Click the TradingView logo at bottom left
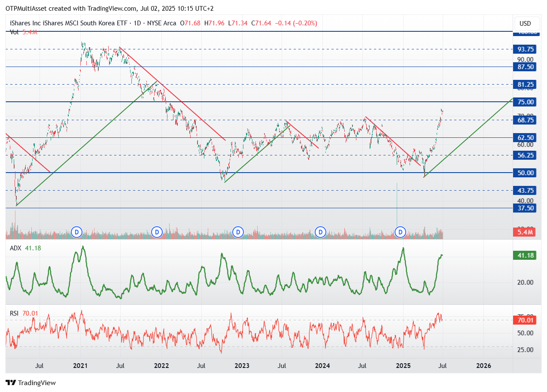Viewport: 547px width, 392px height. click(30, 383)
